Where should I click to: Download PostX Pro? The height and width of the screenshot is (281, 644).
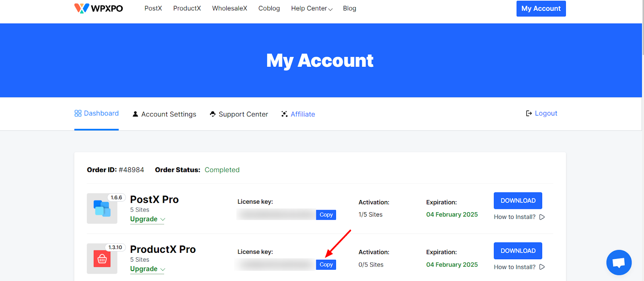[x=518, y=200]
